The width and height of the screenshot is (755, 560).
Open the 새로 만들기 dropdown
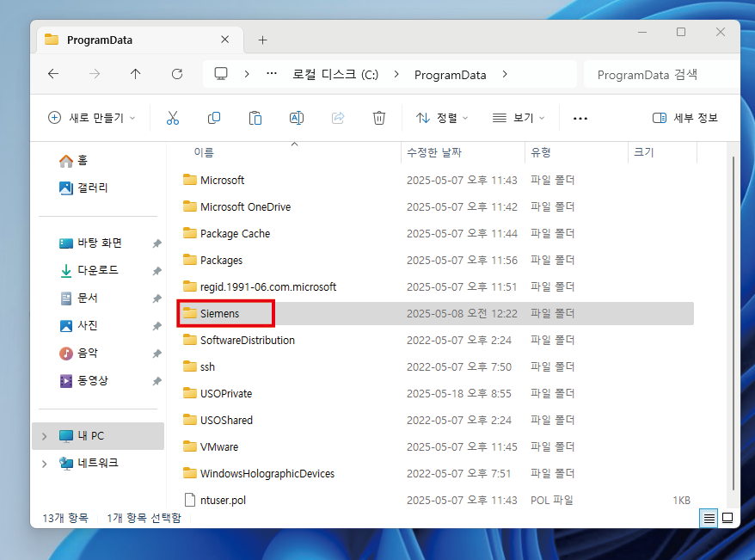click(x=91, y=118)
